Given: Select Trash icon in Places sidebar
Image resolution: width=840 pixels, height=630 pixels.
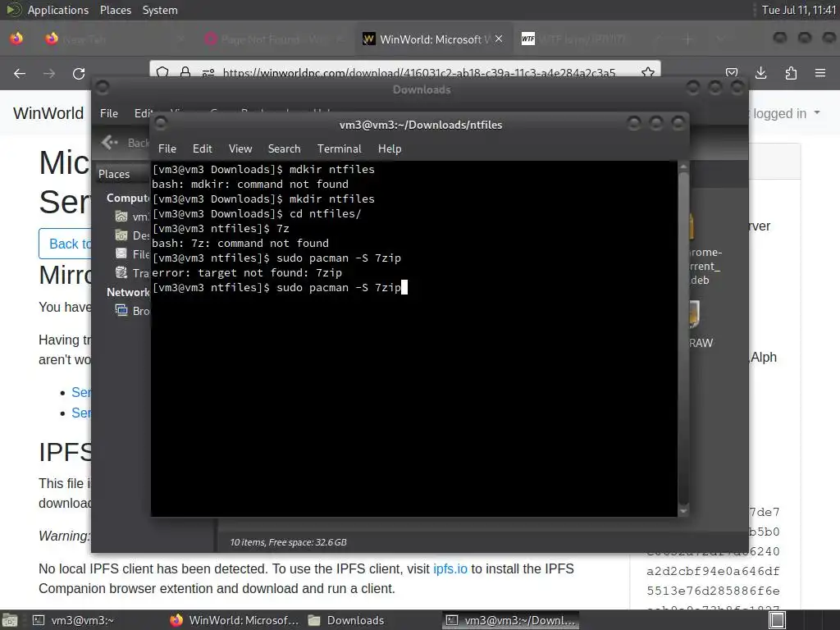Looking at the screenshot, I should [121, 273].
